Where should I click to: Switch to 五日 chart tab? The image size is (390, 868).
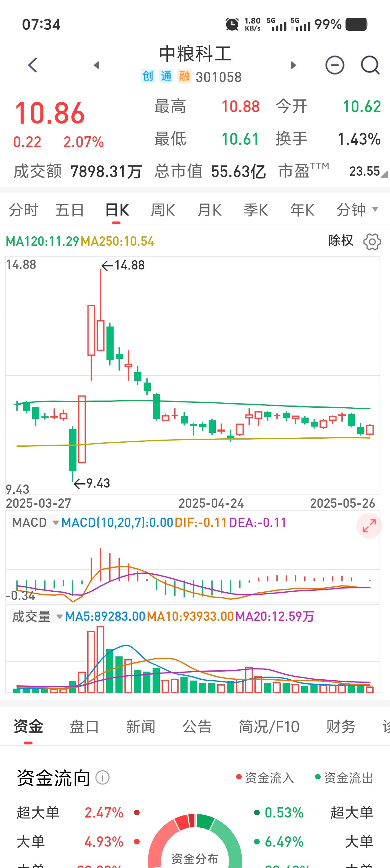pos(70,210)
